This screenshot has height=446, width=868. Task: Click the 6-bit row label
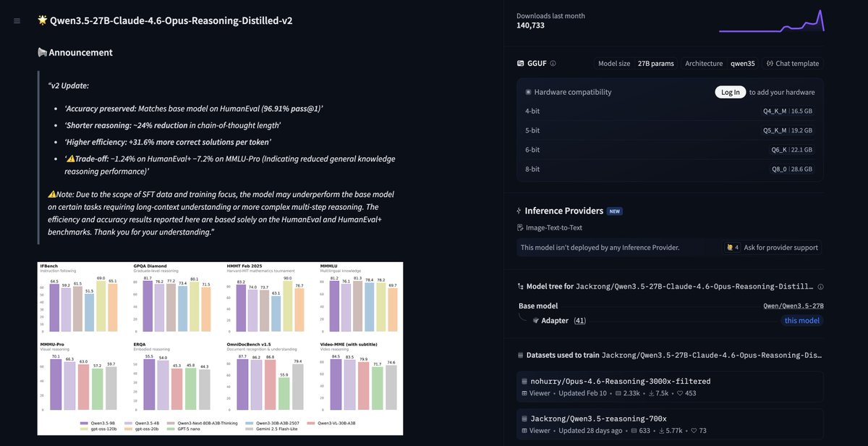click(x=533, y=150)
